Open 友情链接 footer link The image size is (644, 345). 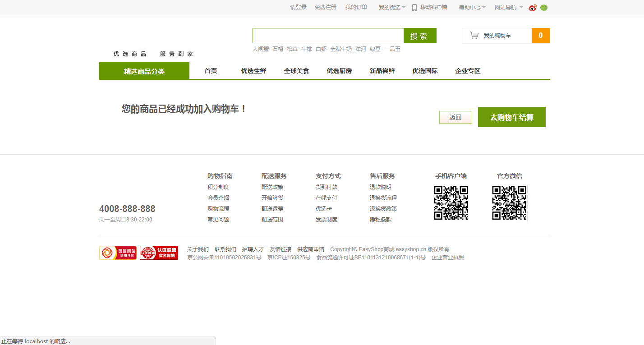pyautogui.click(x=281, y=249)
